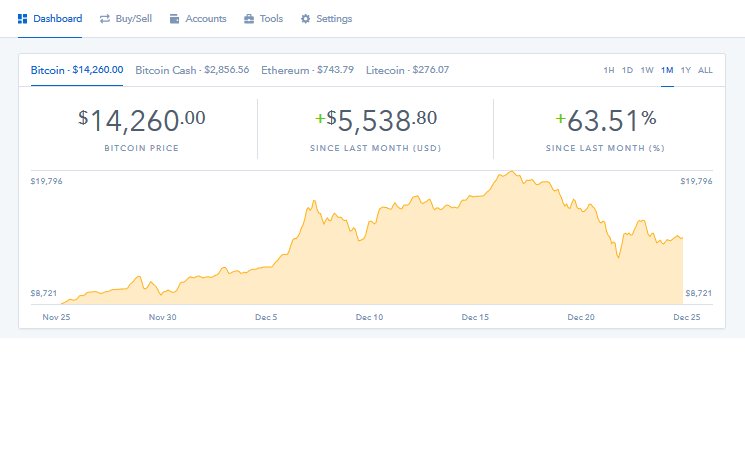Click the Buy/Sell arrows icon

[x=105, y=19]
